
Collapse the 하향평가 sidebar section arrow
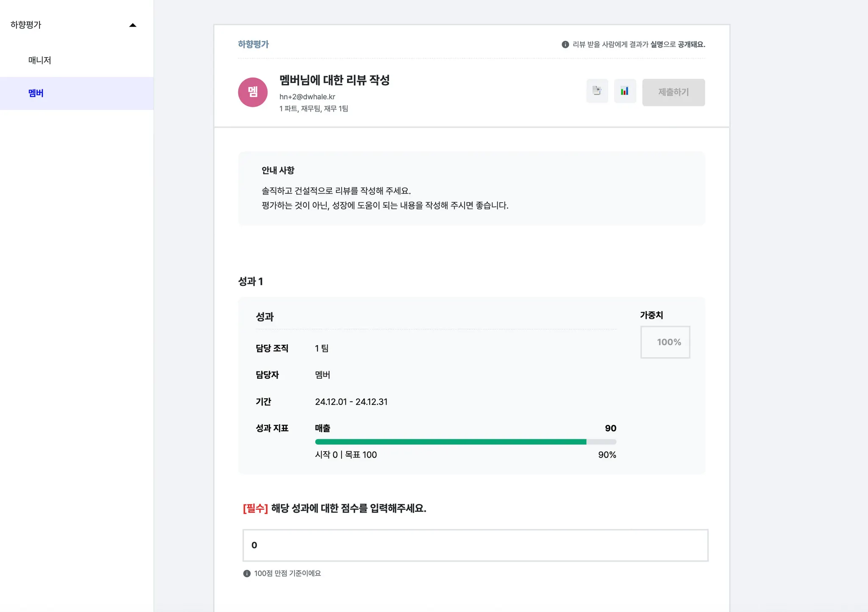click(x=133, y=25)
